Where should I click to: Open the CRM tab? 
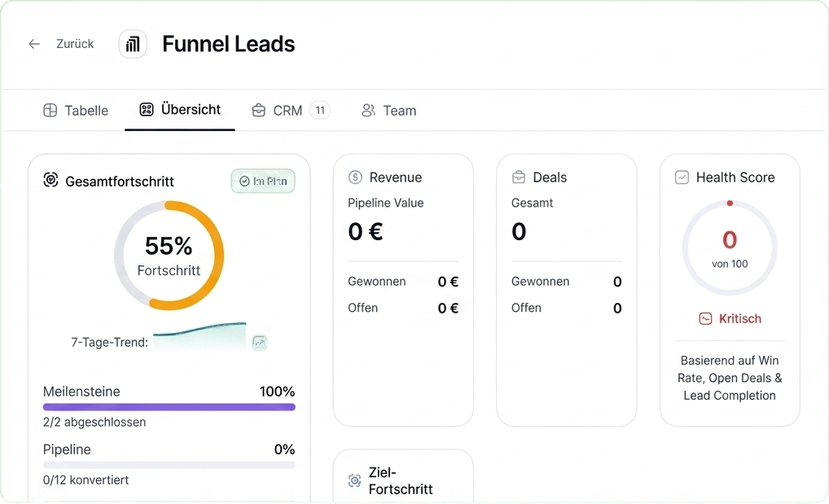(x=277, y=110)
